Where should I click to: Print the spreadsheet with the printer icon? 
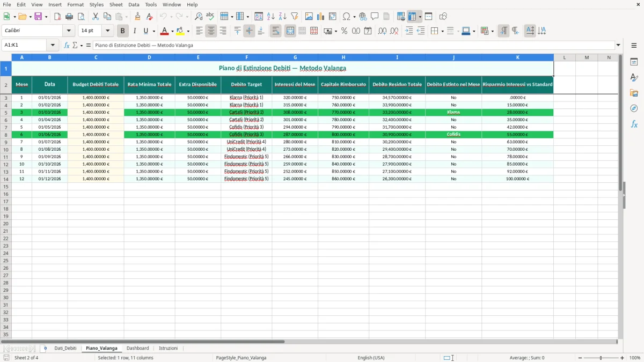(x=69, y=17)
